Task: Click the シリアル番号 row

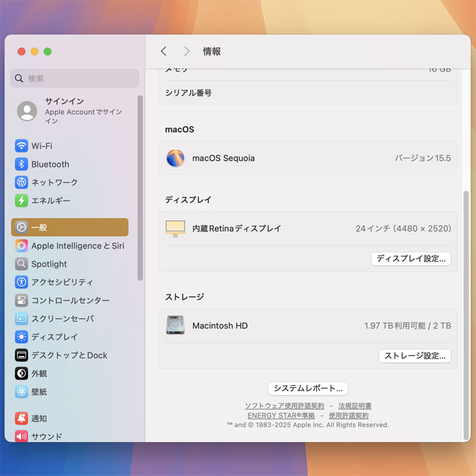Action: 308,93
